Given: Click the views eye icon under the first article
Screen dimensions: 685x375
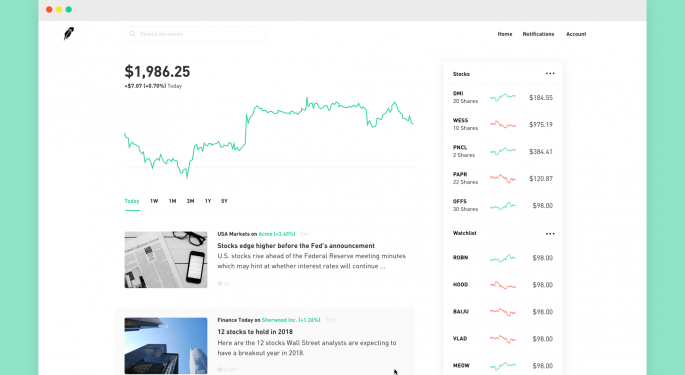Looking at the screenshot, I should point(220,283).
